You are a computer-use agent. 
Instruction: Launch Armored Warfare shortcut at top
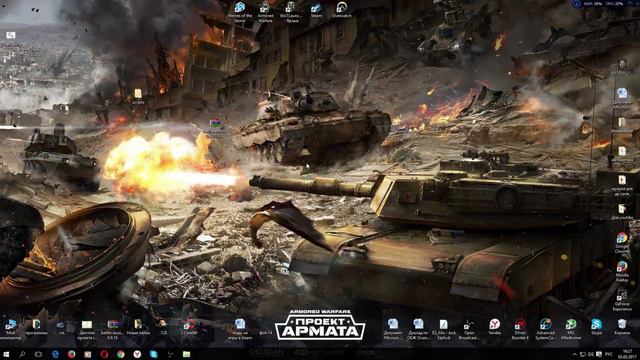pos(265,12)
